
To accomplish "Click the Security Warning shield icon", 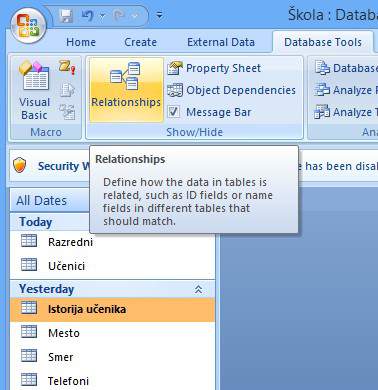I will click(x=20, y=165).
